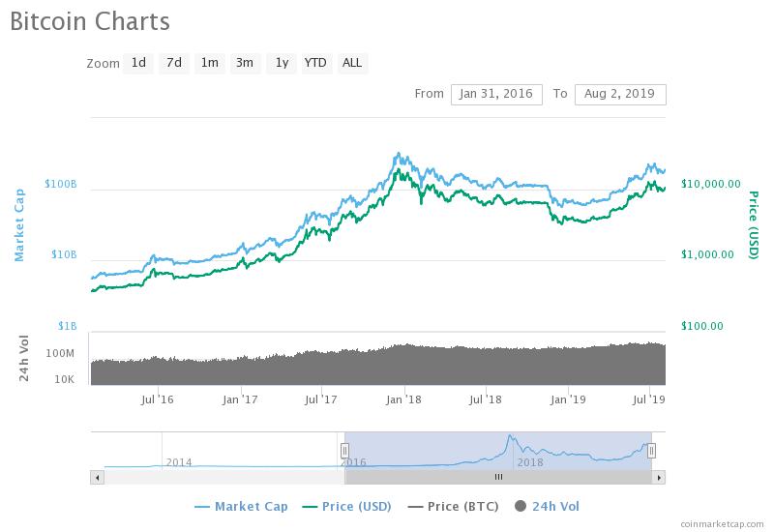Click navigator right scroll arrow
Viewport: 774px width, 532px height.
pyautogui.click(x=659, y=477)
